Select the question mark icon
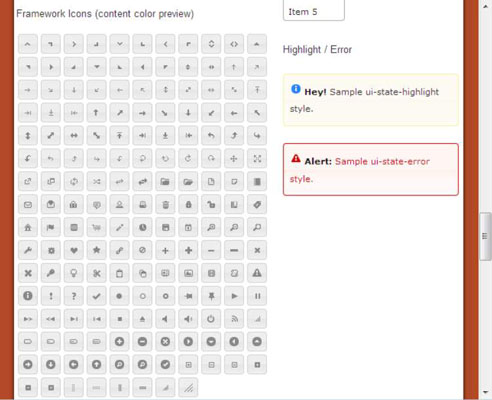Image resolution: width=492 pixels, height=400 pixels. point(74,296)
